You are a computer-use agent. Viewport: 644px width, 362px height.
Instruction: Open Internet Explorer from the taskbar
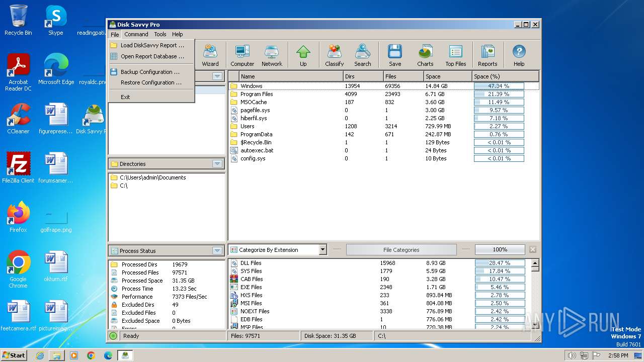40,355
